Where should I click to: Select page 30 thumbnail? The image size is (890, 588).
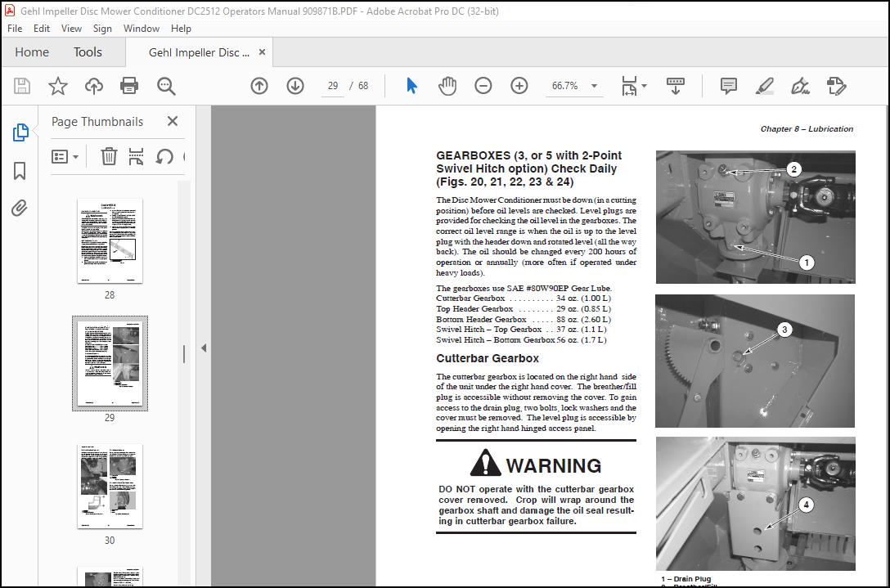110,486
